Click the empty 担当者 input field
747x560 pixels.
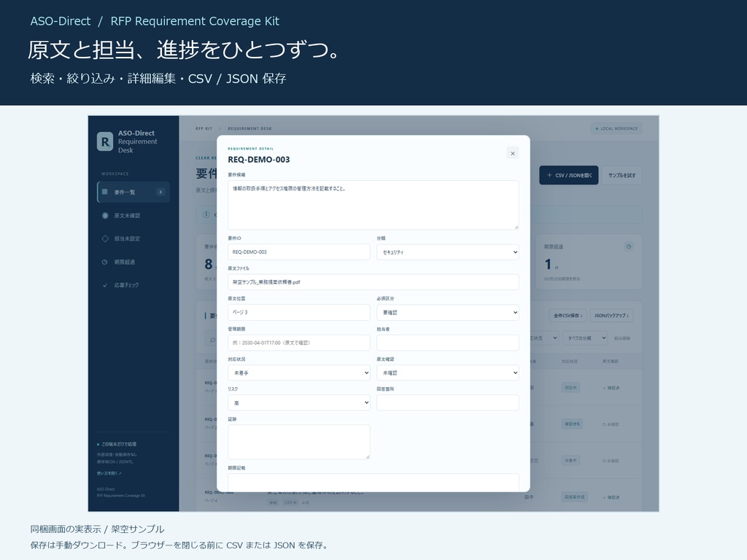(x=447, y=343)
